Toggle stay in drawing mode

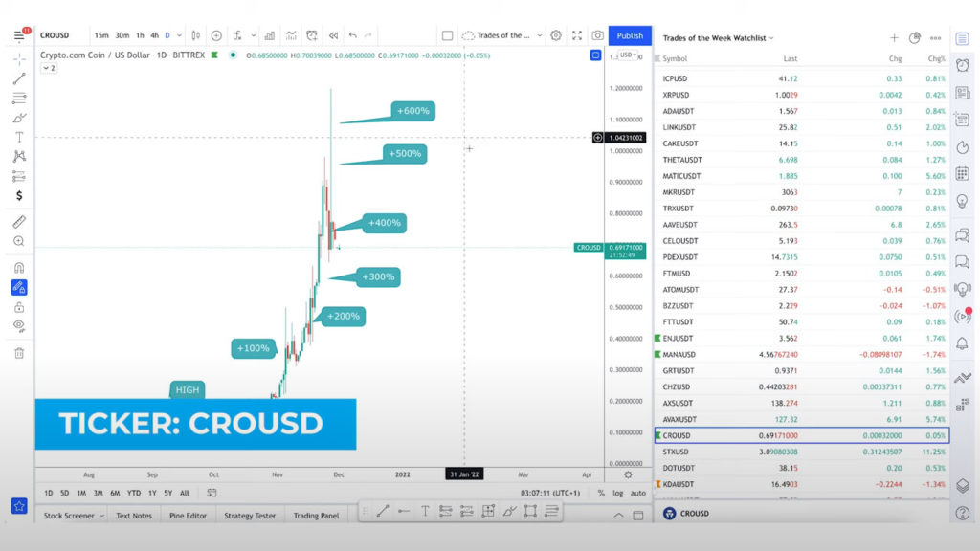tap(19, 287)
